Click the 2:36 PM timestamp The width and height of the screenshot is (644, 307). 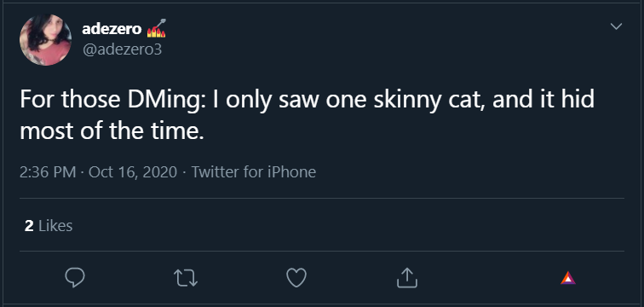point(48,171)
